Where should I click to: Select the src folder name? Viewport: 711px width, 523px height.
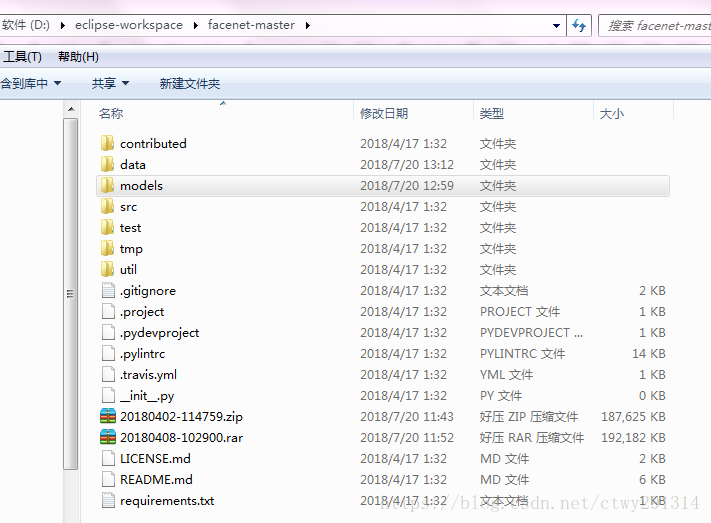pos(128,207)
